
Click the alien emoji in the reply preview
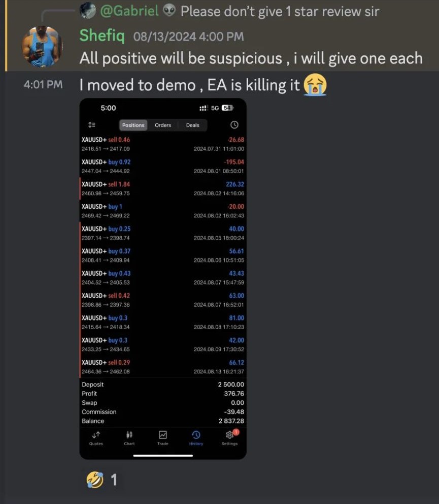(x=169, y=10)
